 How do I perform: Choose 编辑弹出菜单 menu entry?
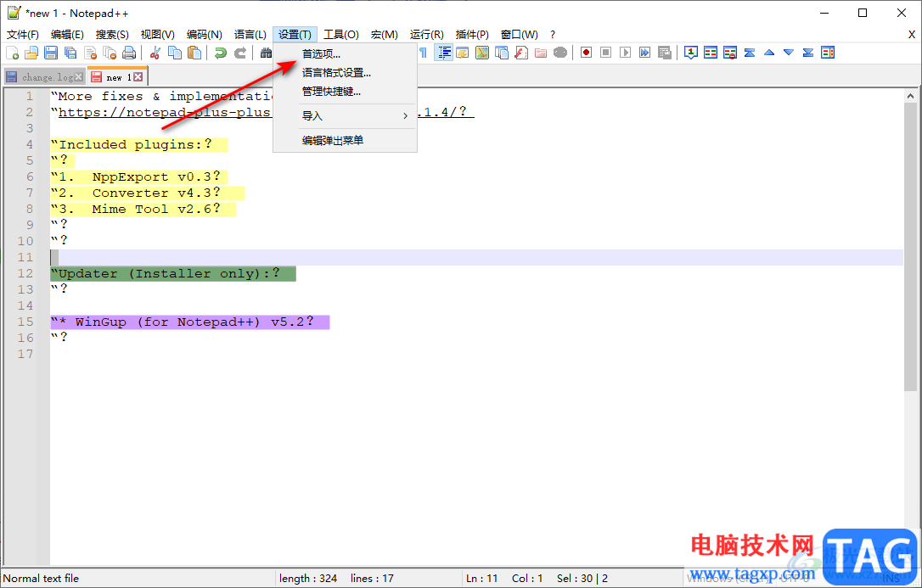[x=346, y=140]
